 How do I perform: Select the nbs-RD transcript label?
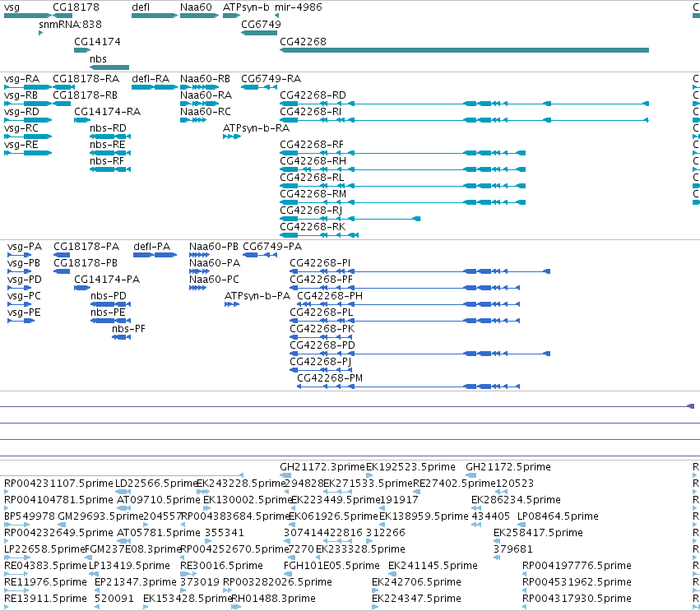pos(108,128)
